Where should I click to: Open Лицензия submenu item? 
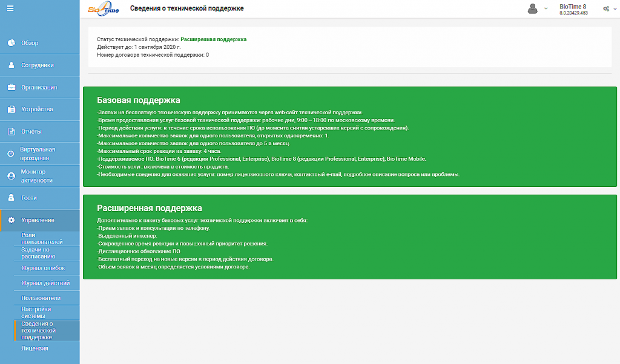click(x=47, y=349)
